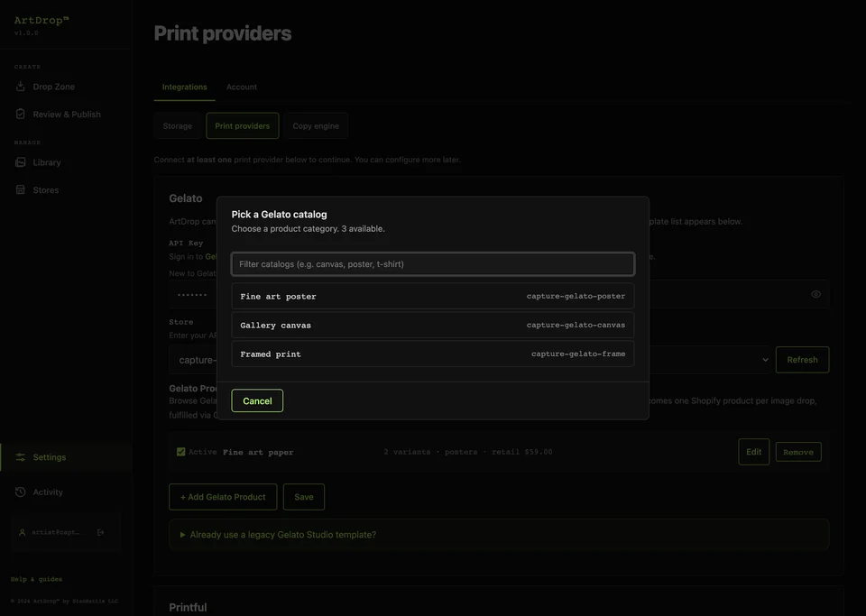This screenshot has height=616, width=866.
Task: Choose the Framed print catalog
Action: point(433,354)
